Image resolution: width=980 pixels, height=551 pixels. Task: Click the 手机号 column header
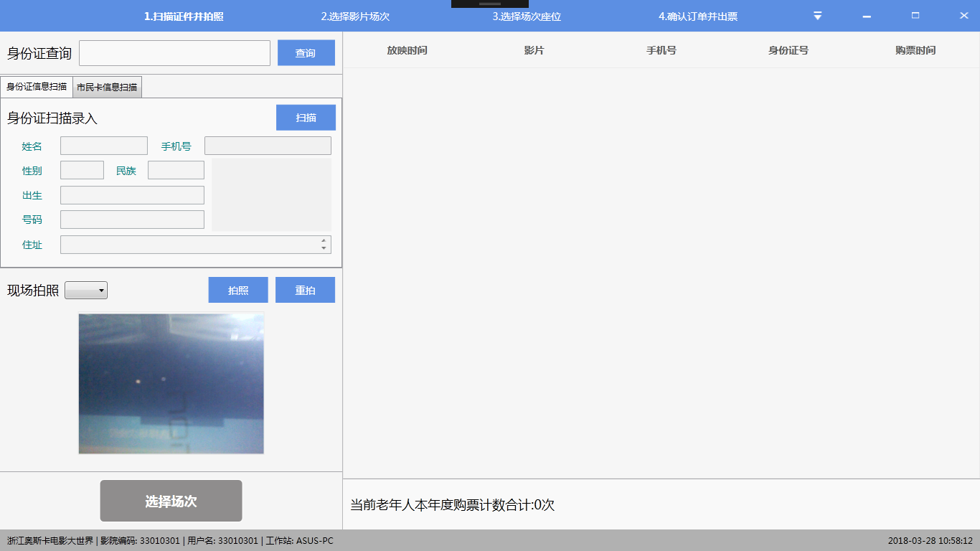661,50
